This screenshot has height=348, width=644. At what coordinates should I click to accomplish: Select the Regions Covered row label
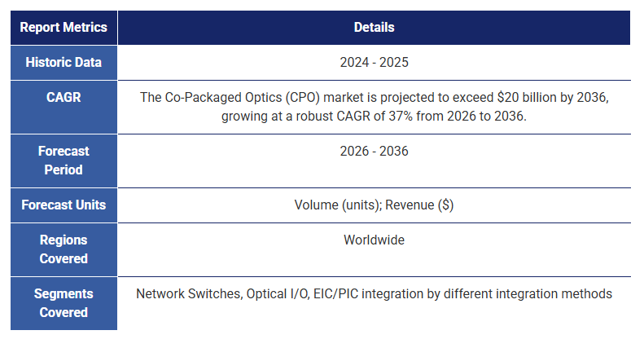point(64,249)
